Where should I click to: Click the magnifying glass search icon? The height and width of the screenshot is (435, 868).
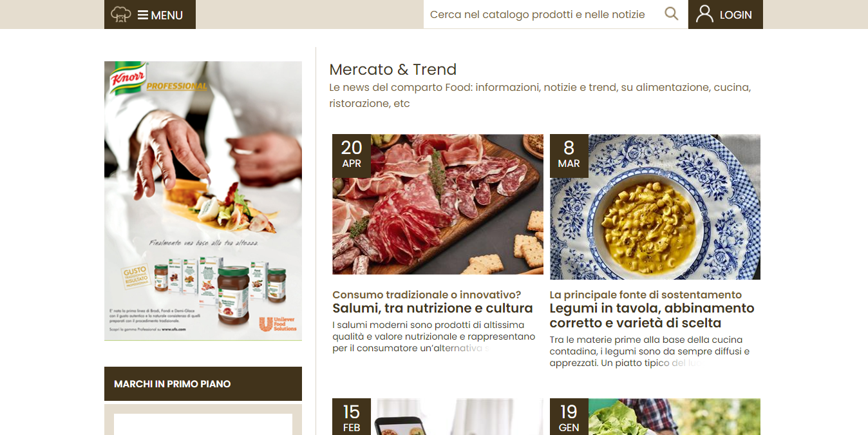click(x=672, y=14)
